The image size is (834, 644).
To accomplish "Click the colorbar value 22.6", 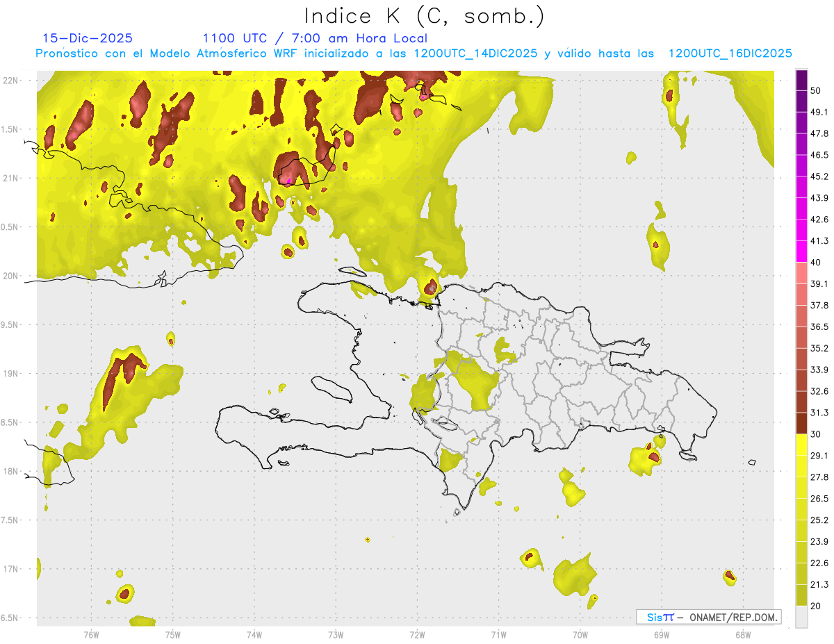I will (x=819, y=563).
